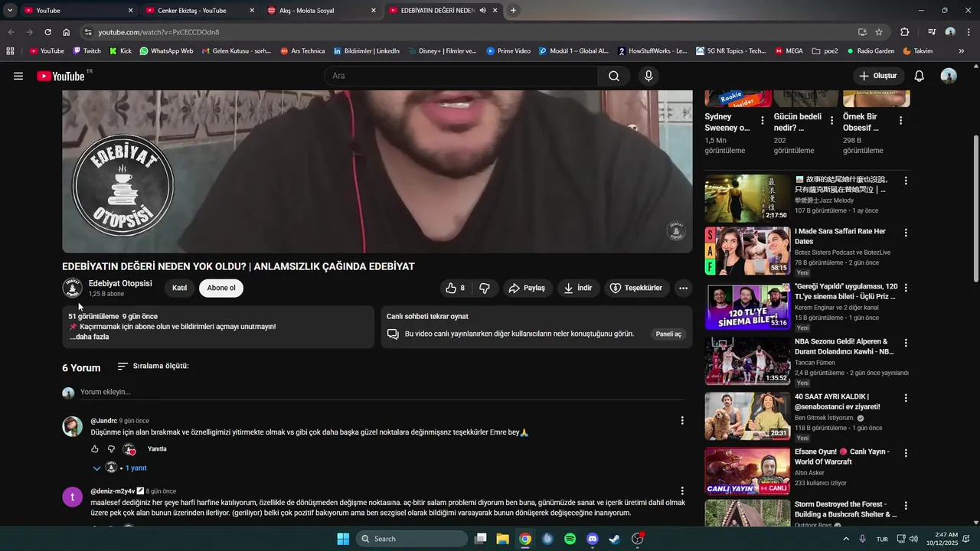Click the Teşekkürler thanks button
This screenshot has height=551, width=980.
636,288
